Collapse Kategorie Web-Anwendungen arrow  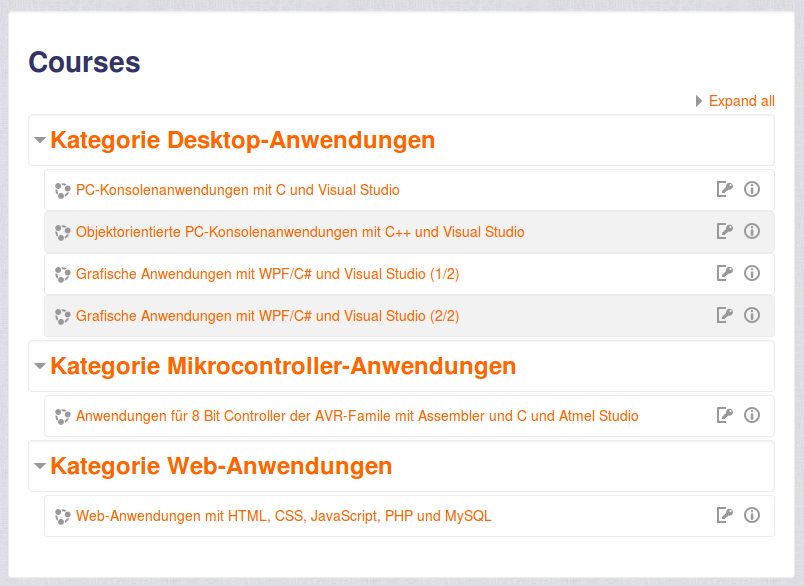pyautogui.click(x=40, y=466)
